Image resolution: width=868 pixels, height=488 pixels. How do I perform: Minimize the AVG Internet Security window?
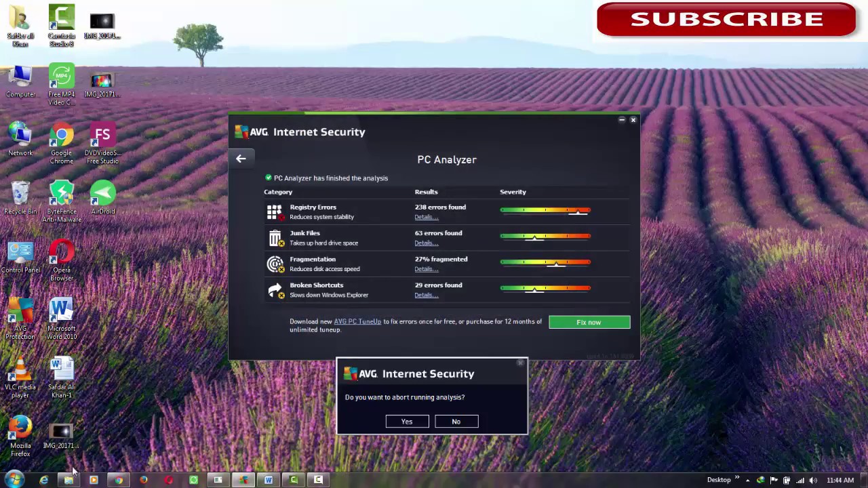coord(622,120)
